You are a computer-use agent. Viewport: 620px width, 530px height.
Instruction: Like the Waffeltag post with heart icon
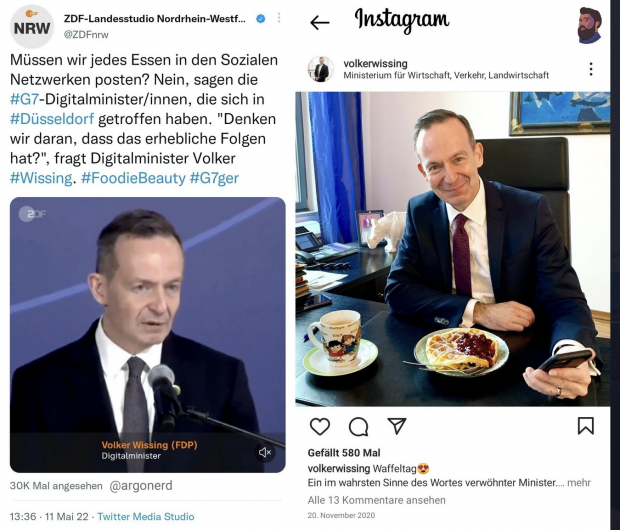[x=320, y=427]
